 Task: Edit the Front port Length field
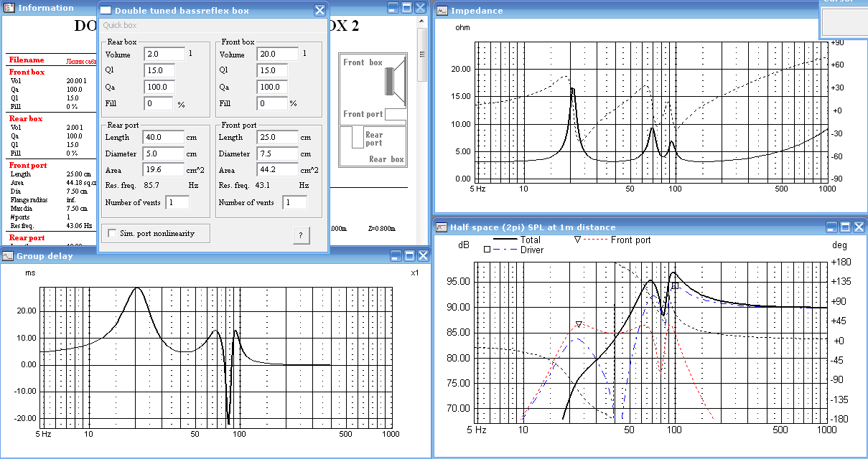tap(277, 137)
